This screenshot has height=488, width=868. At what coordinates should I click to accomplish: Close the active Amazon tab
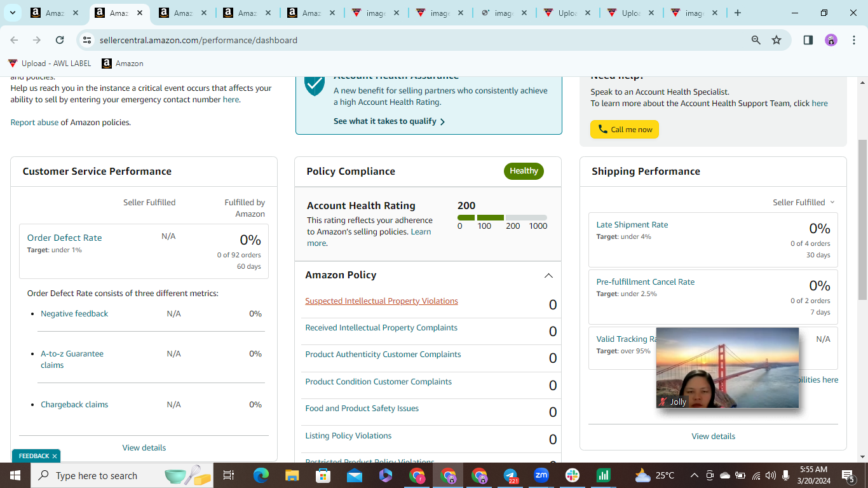(x=140, y=13)
